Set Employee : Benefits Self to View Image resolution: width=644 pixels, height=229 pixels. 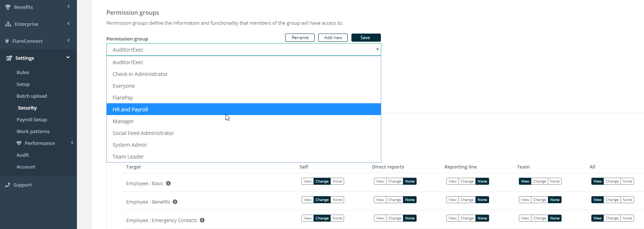(308, 200)
